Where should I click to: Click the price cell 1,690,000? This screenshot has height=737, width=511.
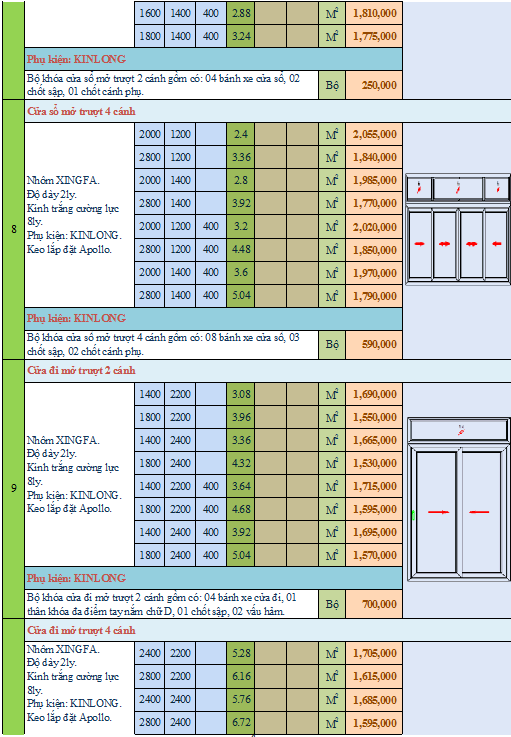pos(374,394)
